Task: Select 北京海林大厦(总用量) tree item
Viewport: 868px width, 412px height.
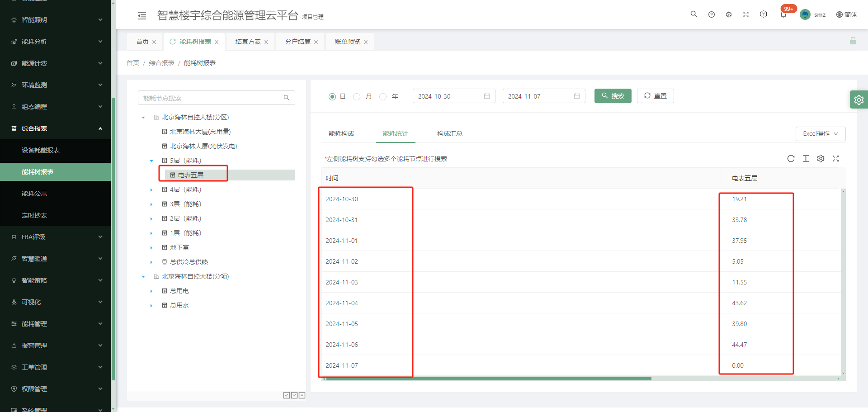Action: 200,132
